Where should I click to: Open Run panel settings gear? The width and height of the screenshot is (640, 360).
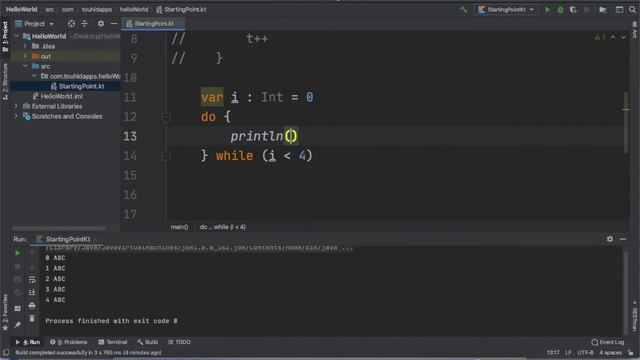610,239
